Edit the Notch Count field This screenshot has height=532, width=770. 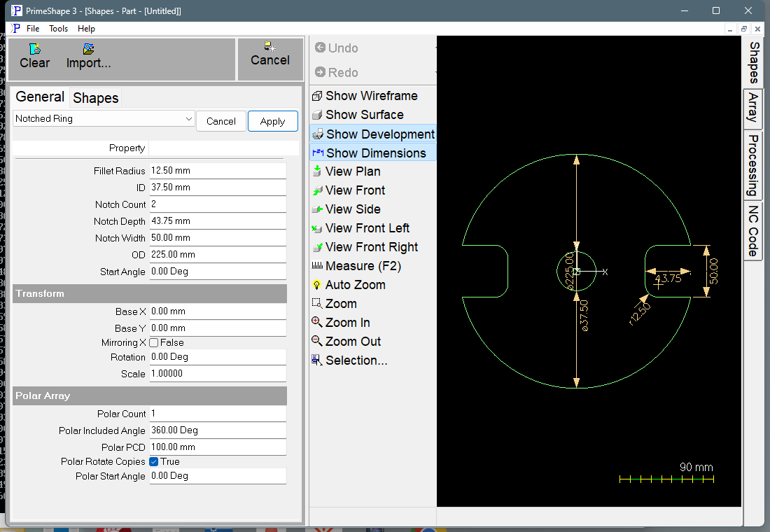(x=218, y=204)
